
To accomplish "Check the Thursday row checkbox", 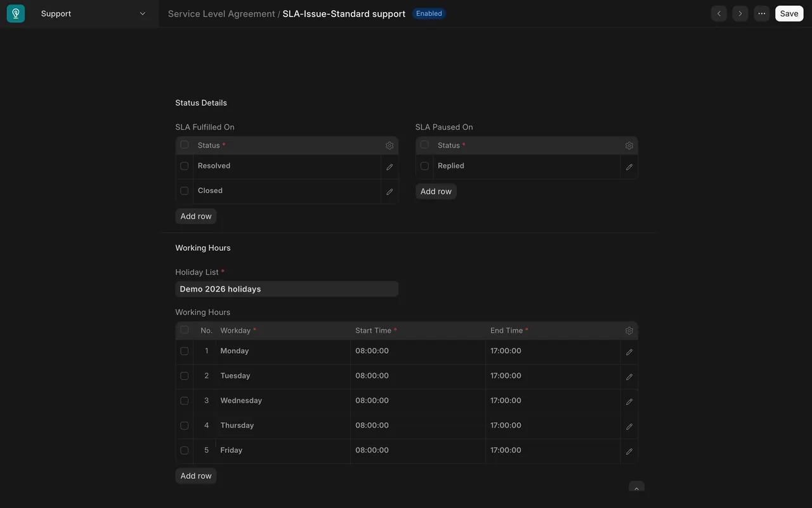I will 185,425.
